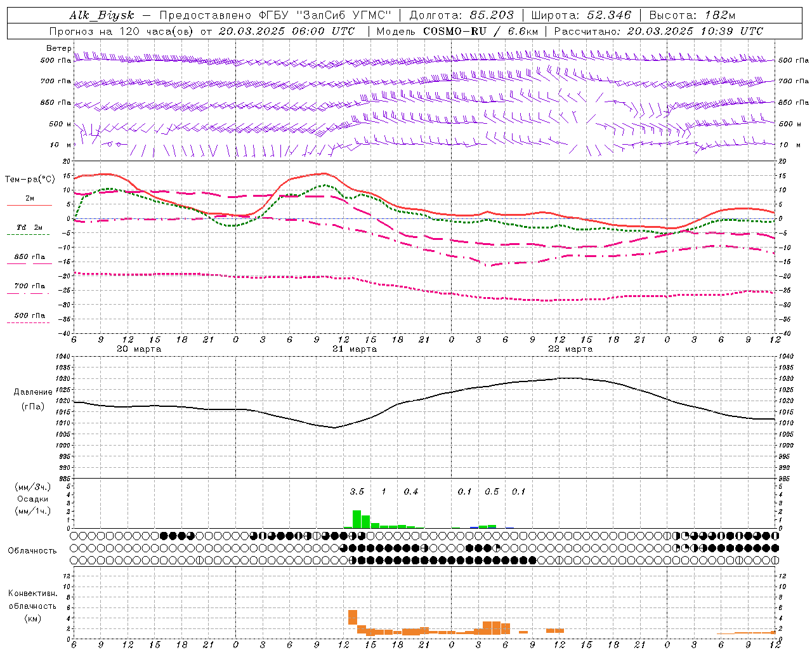
Task: Click 'Рассчитано: 20.03.2025 10:39 UTC' text
Action: click(658, 31)
